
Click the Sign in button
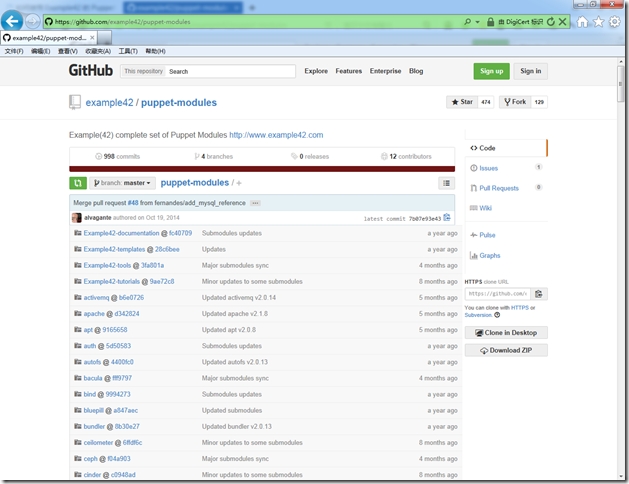(x=531, y=71)
